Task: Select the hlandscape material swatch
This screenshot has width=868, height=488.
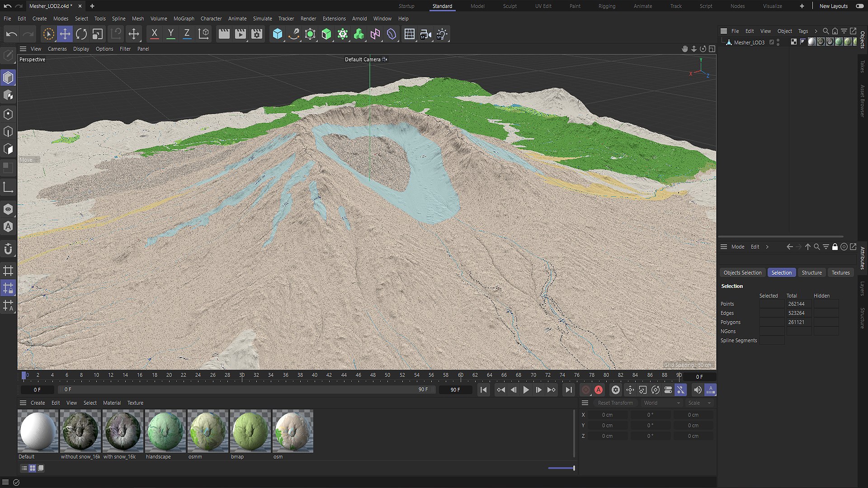Action: [165, 431]
